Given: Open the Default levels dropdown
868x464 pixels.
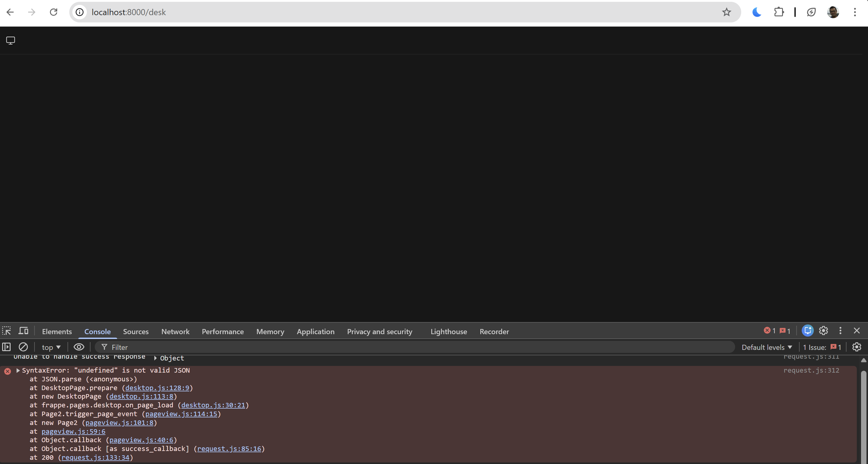Looking at the screenshot, I should [x=767, y=347].
